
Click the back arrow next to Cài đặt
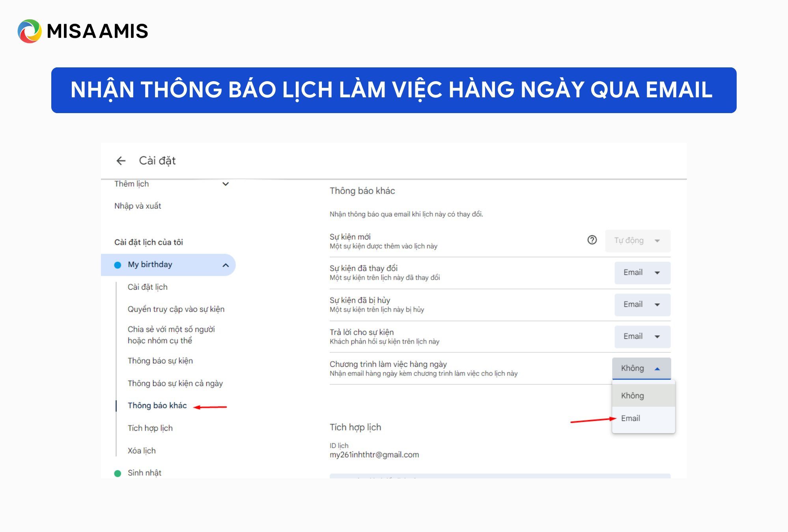(121, 161)
